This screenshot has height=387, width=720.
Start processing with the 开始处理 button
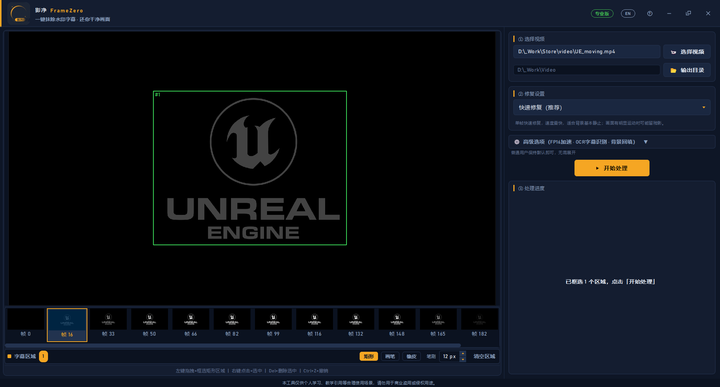612,168
